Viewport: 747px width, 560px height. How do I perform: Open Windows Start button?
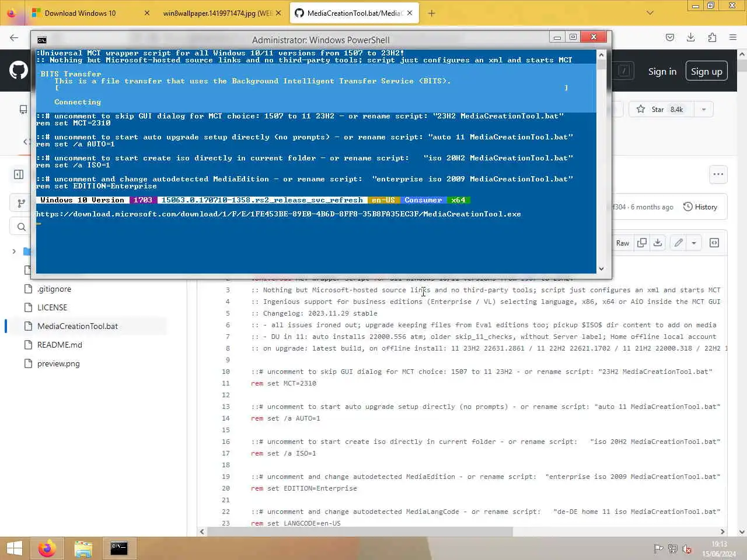pyautogui.click(x=15, y=548)
